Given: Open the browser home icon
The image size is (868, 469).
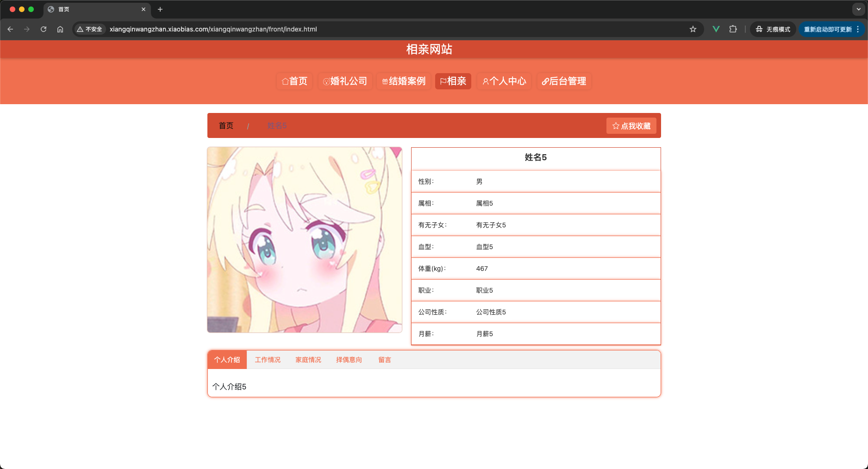Looking at the screenshot, I should pyautogui.click(x=60, y=29).
